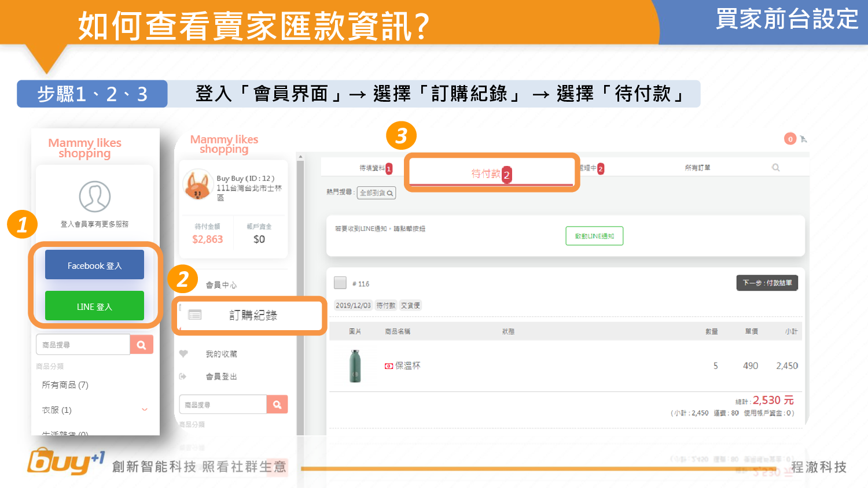868x488 pixels.
Task: Expand the 衣服 (1) category chevron
Action: tap(145, 410)
